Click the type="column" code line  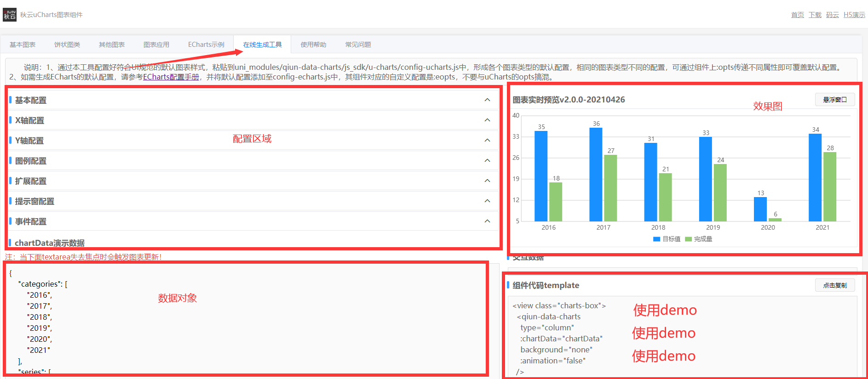(x=547, y=328)
